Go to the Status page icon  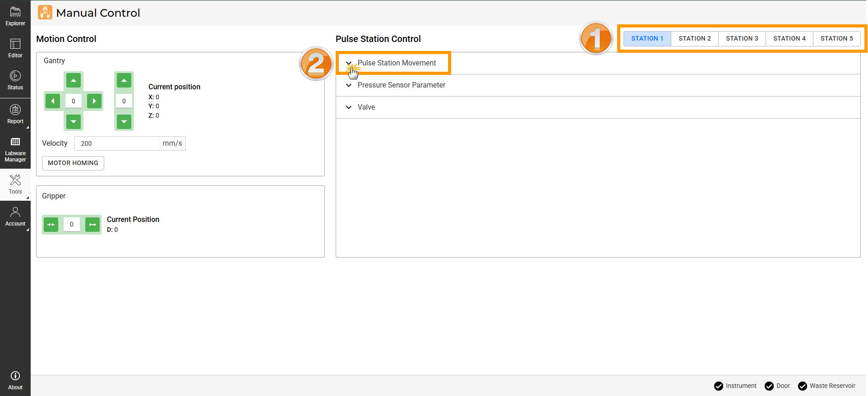[x=15, y=80]
